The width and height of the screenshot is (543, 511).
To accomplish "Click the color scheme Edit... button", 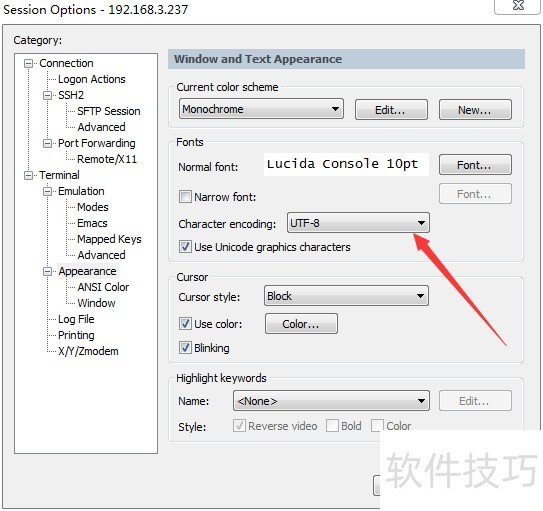I will (x=391, y=110).
